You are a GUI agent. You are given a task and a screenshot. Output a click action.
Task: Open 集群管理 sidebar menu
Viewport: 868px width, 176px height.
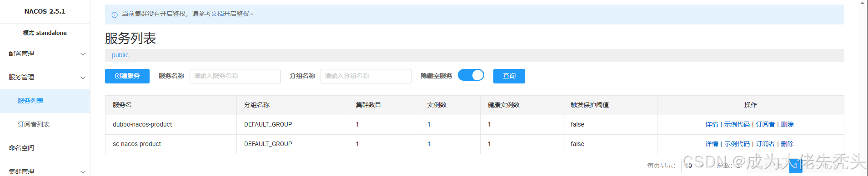(x=45, y=171)
